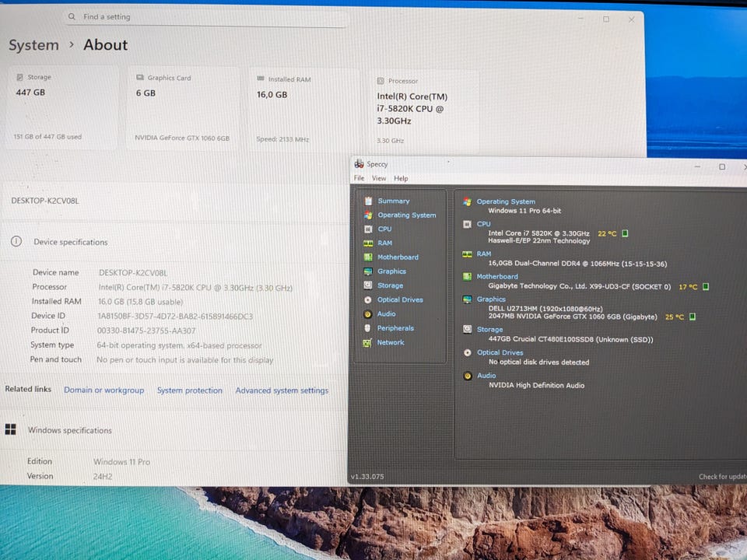Open Advanced system settings link
Screen dimensions: 747x560
pyautogui.click(x=282, y=390)
